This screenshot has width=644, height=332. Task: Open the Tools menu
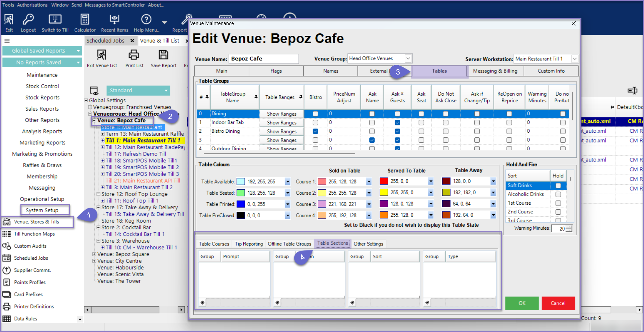coord(8,5)
